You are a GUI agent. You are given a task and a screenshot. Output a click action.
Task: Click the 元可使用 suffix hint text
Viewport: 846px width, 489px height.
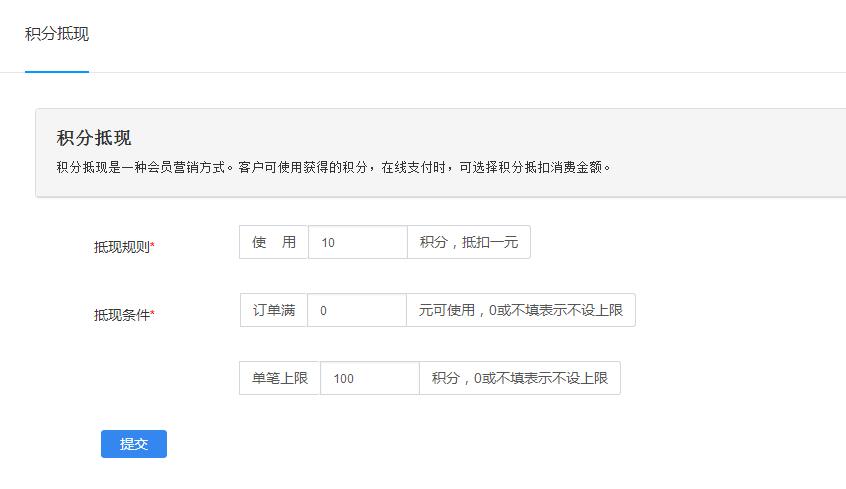[x=520, y=310]
